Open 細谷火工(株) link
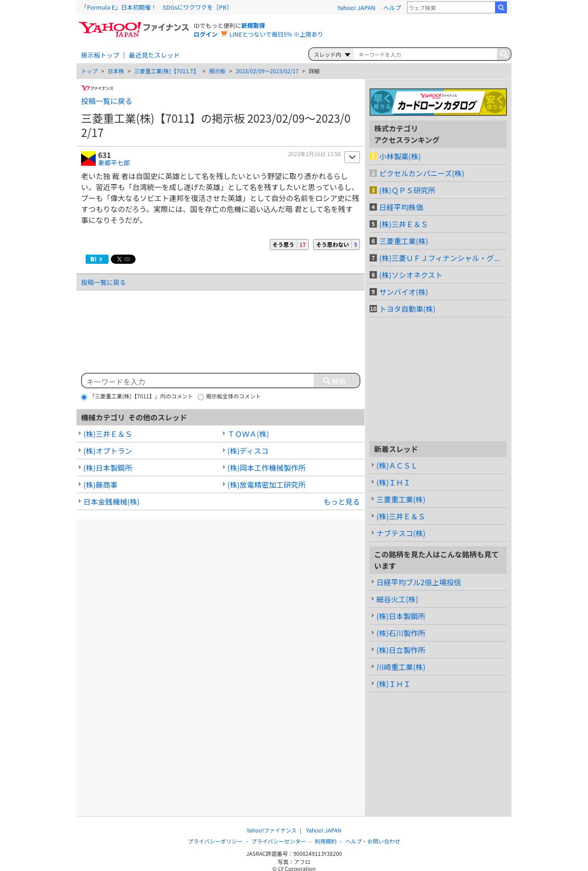Viewport: 588px width, 871px height. click(x=397, y=599)
